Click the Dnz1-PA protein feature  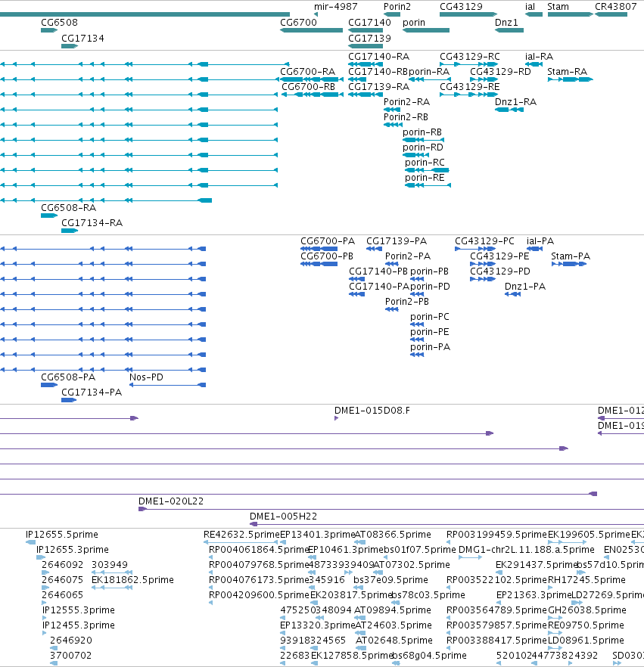[x=525, y=287]
